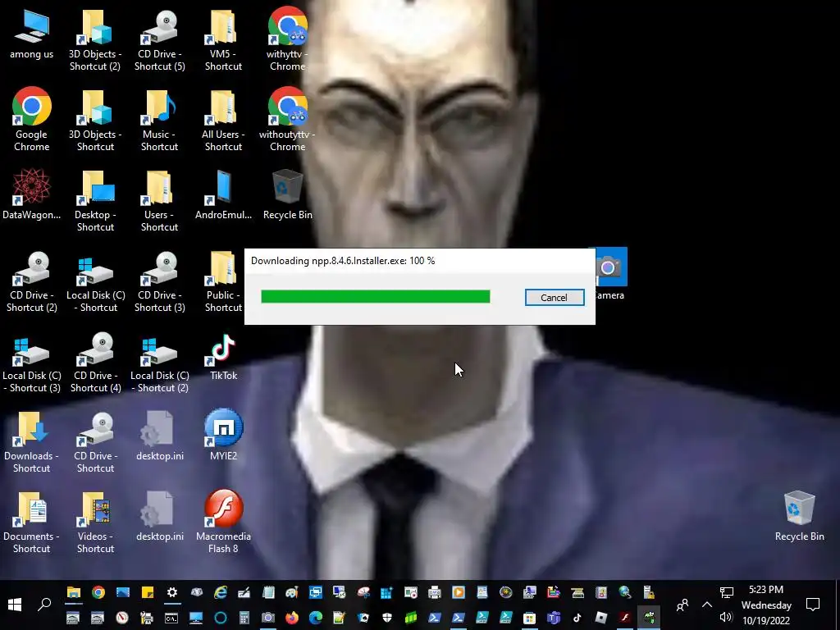Select the Camera icon behind the download dialog
The width and height of the screenshot is (840, 630).
pos(609,273)
